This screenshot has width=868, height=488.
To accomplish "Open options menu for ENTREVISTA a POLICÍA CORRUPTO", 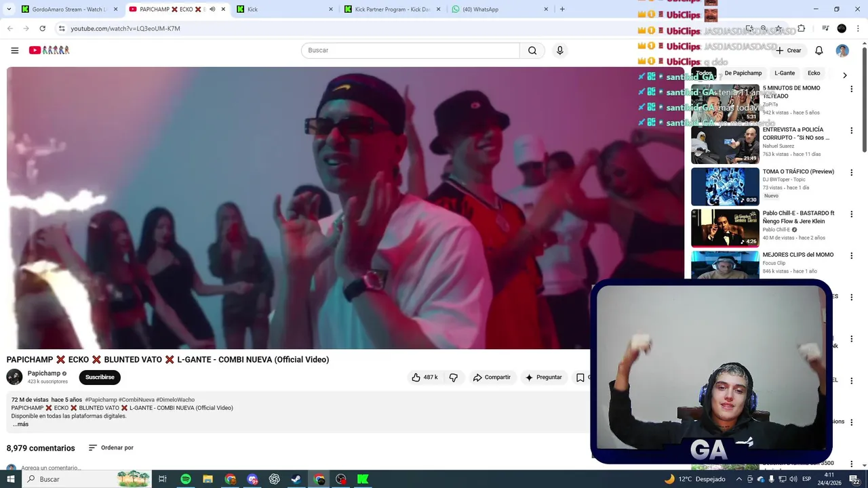I will [852, 131].
